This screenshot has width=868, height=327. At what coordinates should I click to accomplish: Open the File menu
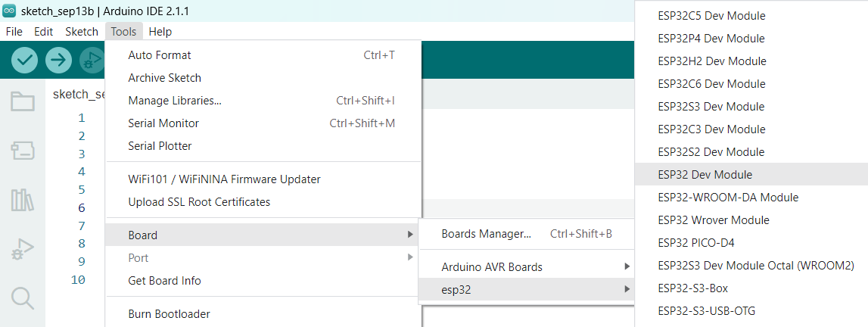[14, 32]
